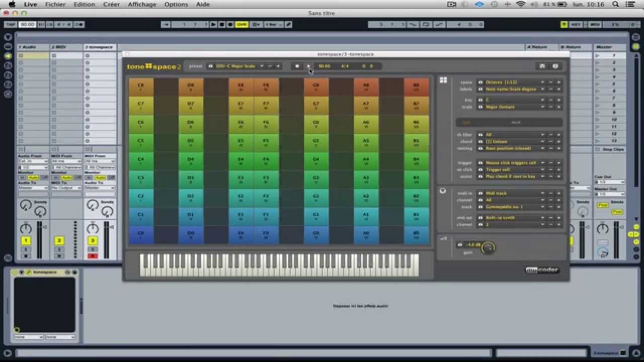Viewport: 644px width, 362px height.
Task: Toggle the OVR overdub button
Action: coord(242,24)
